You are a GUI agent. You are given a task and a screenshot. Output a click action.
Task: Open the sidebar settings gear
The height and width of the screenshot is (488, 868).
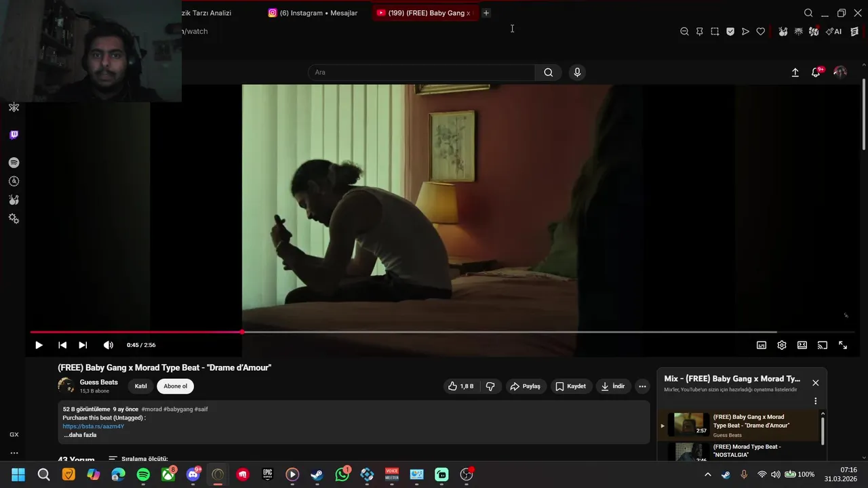[14, 219]
